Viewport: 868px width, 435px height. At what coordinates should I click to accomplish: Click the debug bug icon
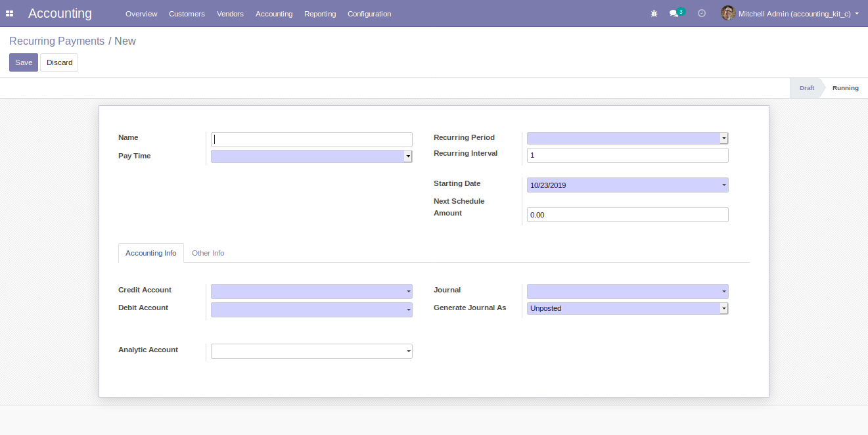coord(654,14)
